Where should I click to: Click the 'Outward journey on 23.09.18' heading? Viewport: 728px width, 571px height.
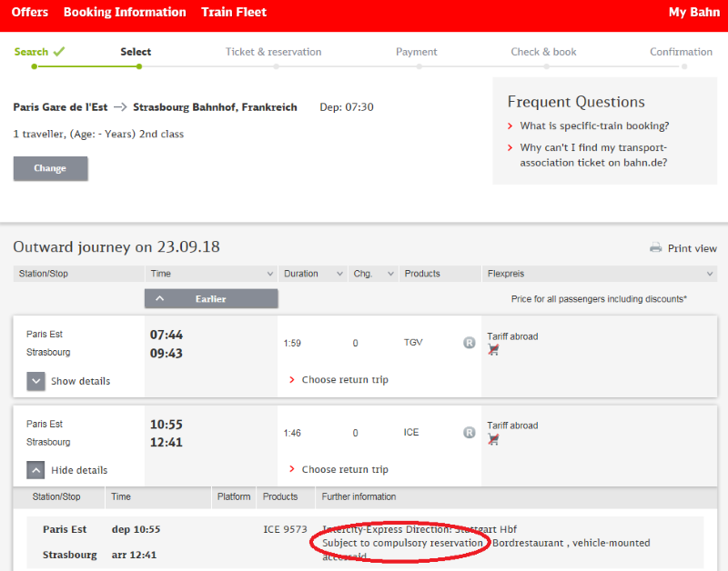[x=116, y=246]
